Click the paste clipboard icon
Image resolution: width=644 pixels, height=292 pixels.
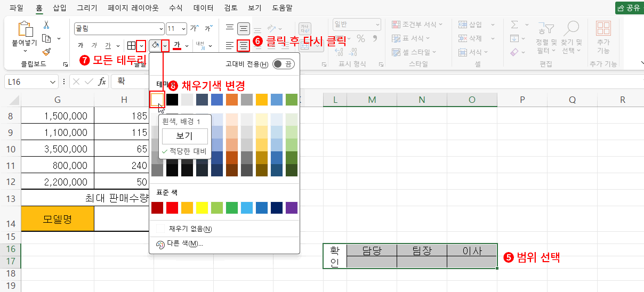[x=25, y=29]
